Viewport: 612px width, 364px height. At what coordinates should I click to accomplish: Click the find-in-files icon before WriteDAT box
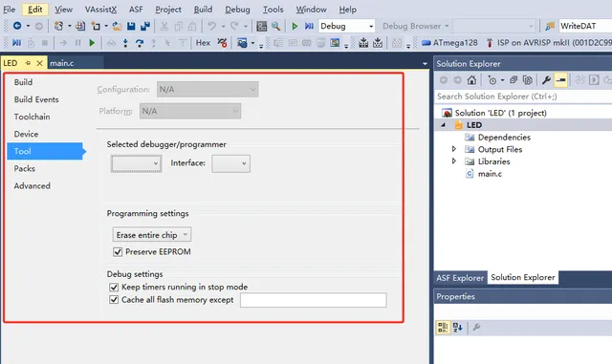coord(550,26)
